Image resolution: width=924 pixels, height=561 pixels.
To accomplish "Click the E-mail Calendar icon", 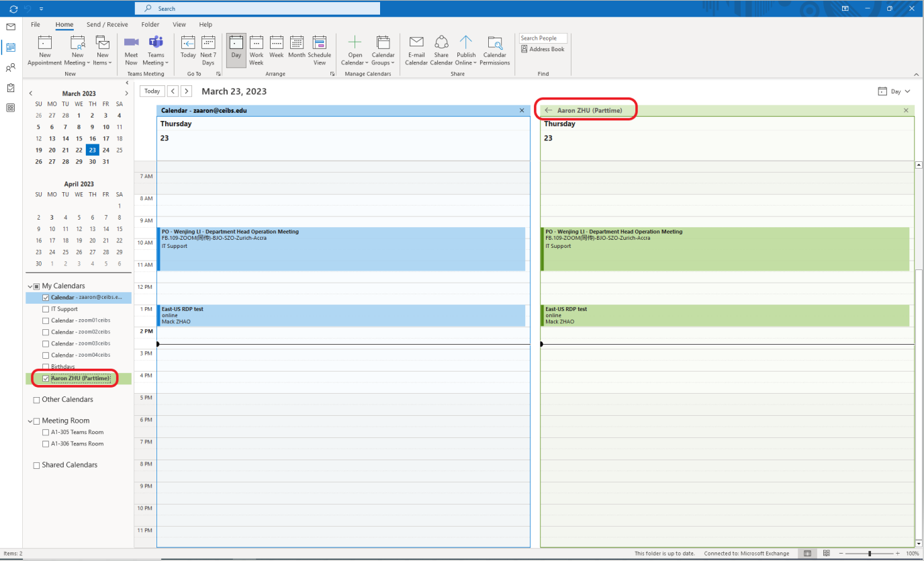I will coord(416,43).
